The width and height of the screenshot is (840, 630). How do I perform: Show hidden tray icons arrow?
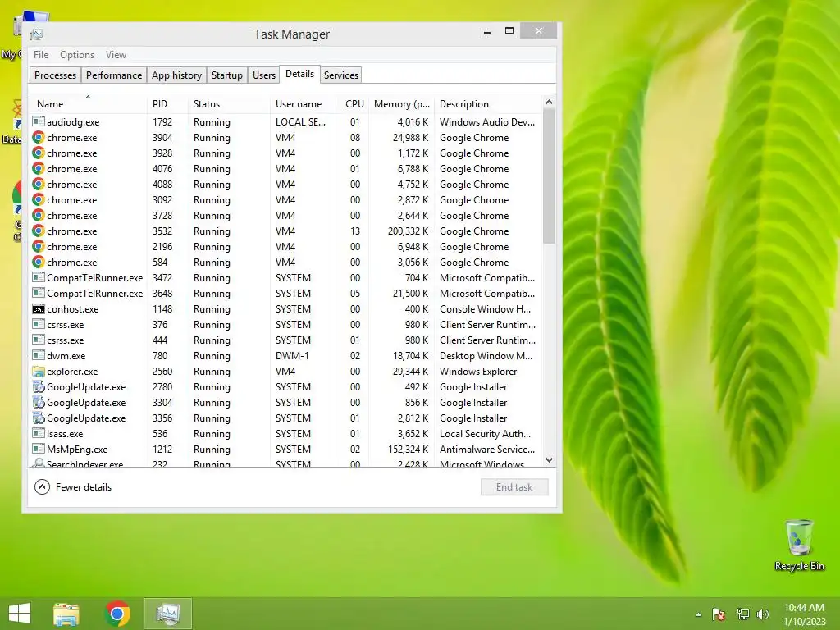pos(698,614)
